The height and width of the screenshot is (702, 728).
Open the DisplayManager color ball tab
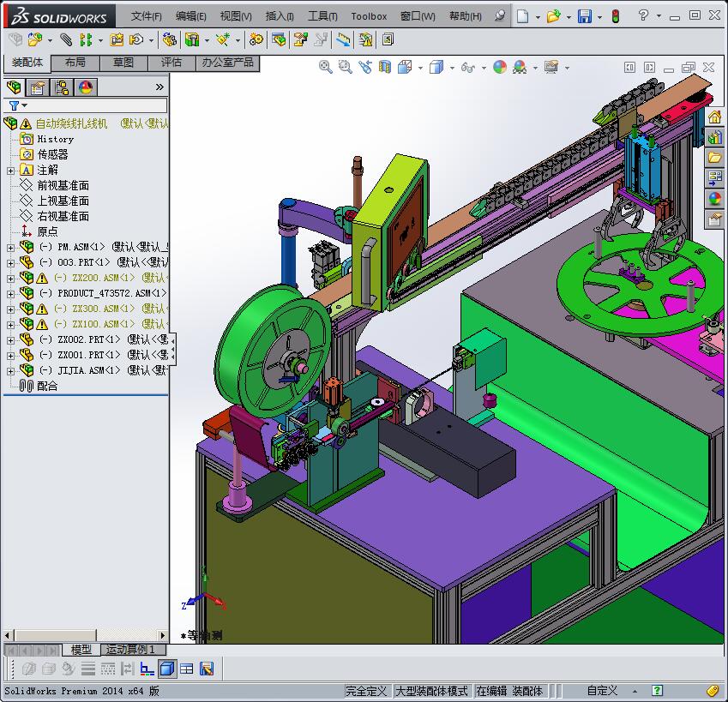[x=86, y=87]
